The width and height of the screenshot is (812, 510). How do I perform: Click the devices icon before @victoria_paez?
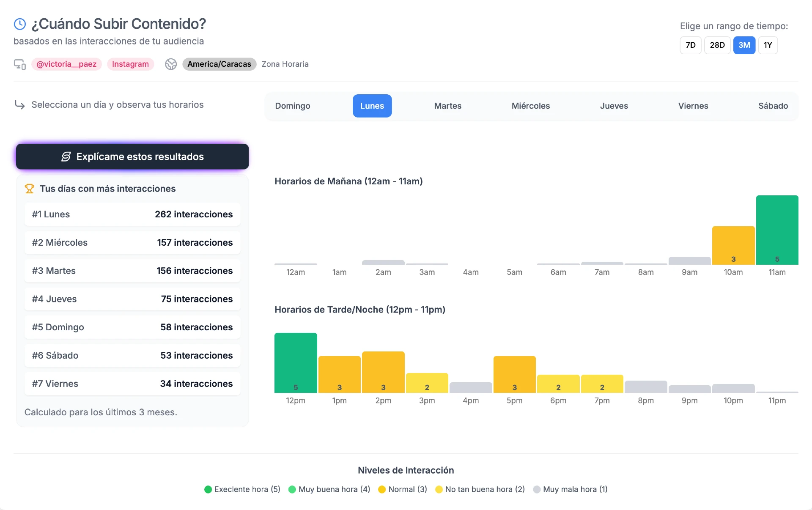point(20,64)
